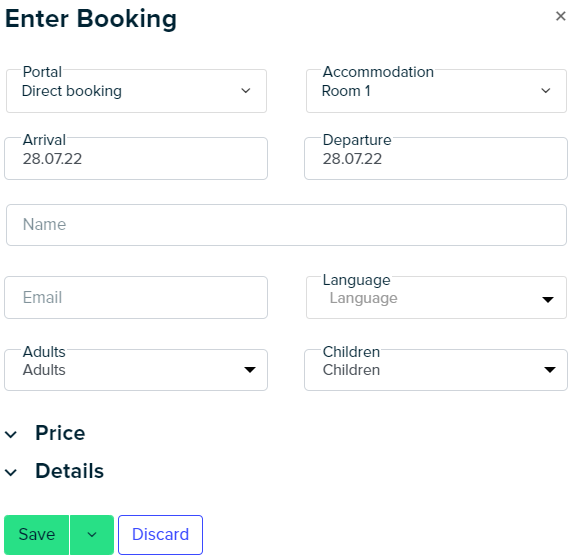Select the Language placeholder text
Image resolution: width=573 pixels, height=555 pixels.
point(363,298)
